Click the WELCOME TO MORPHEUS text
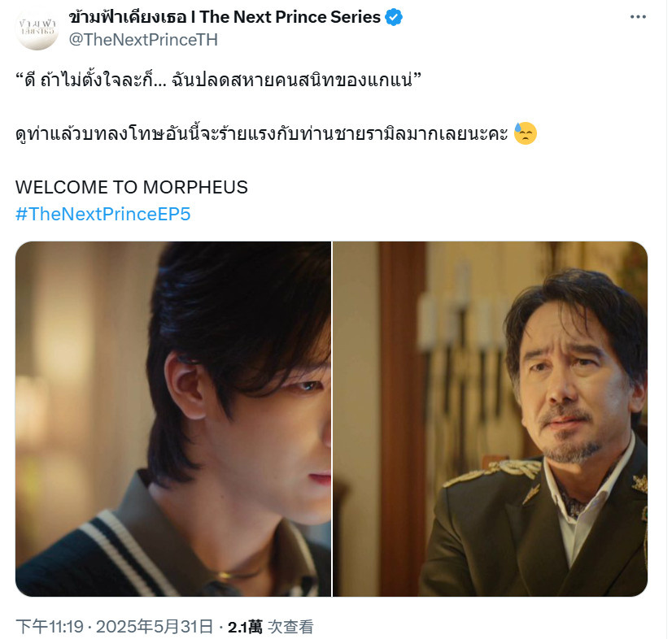This screenshot has height=639, width=672. (132, 187)
